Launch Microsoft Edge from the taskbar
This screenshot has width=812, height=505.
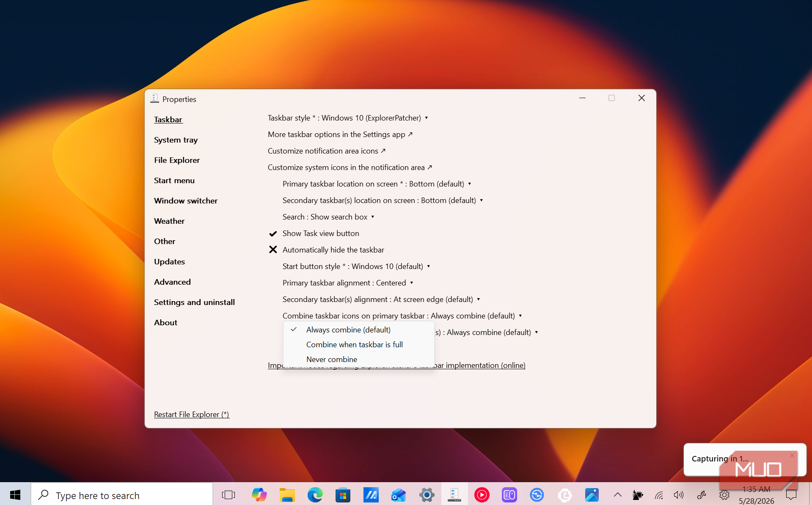pyautogui.click(x=315, y=494)
